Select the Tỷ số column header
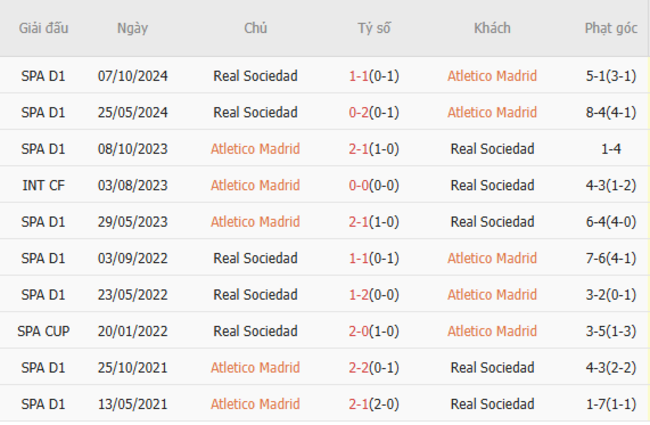Viewport: 650px width, 425px height. (x=374, y=29)
